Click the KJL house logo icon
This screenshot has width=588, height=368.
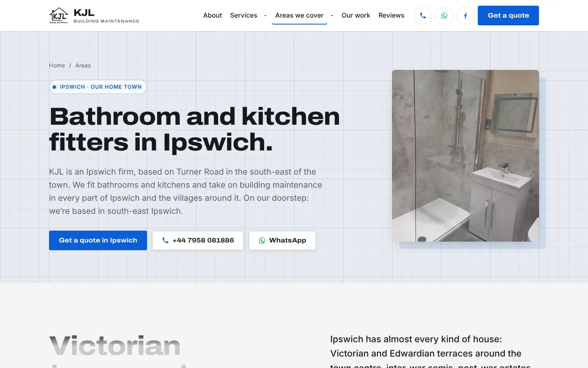click(59, 16)
